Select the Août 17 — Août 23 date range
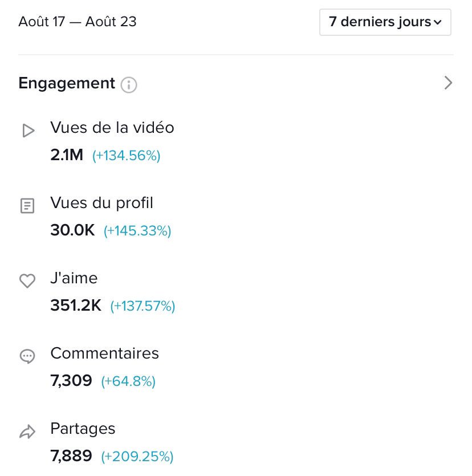 78,22
